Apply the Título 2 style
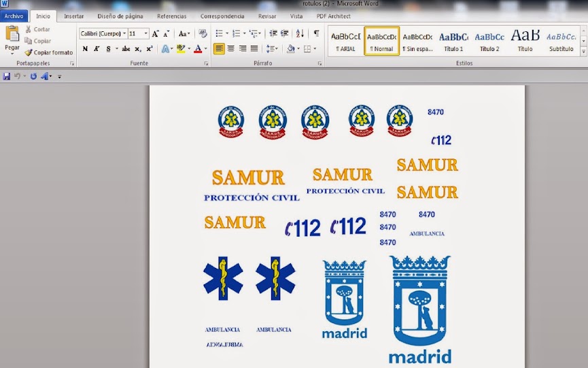Image resolution: width=588 pixels, height=368 pixels. tap(489, 41)
